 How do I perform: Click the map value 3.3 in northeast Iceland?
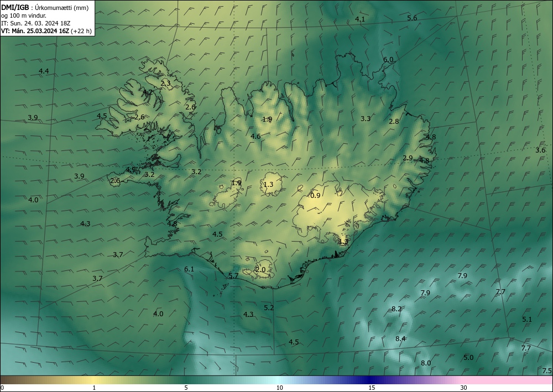[x=366, y=118]
